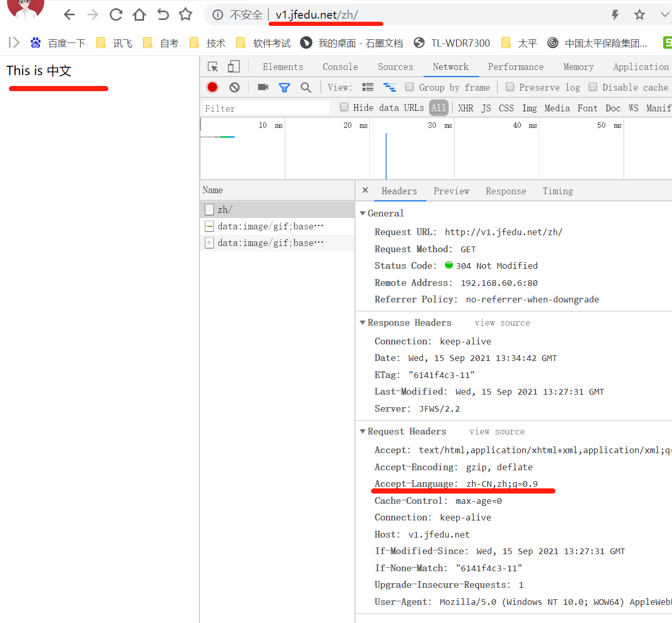The height and width of the screenshot is (623, 672).
Task: Open the 太平 bookmark folder
Action: (x=519, y=43)
